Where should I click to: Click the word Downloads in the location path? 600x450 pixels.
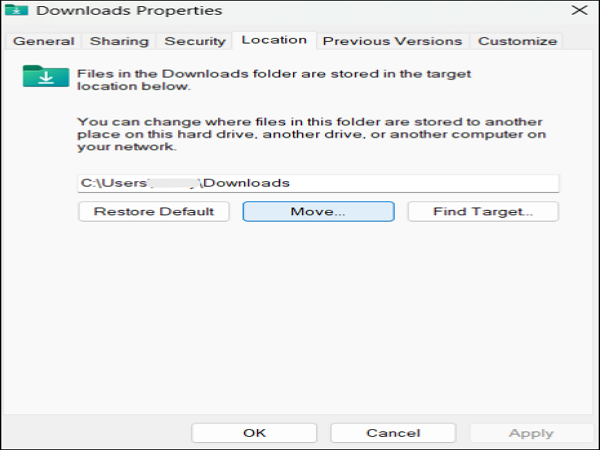pos(247,183)
